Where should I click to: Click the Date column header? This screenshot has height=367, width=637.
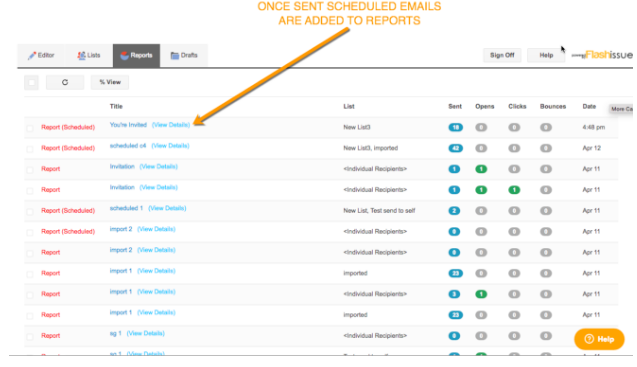(589, 106)
